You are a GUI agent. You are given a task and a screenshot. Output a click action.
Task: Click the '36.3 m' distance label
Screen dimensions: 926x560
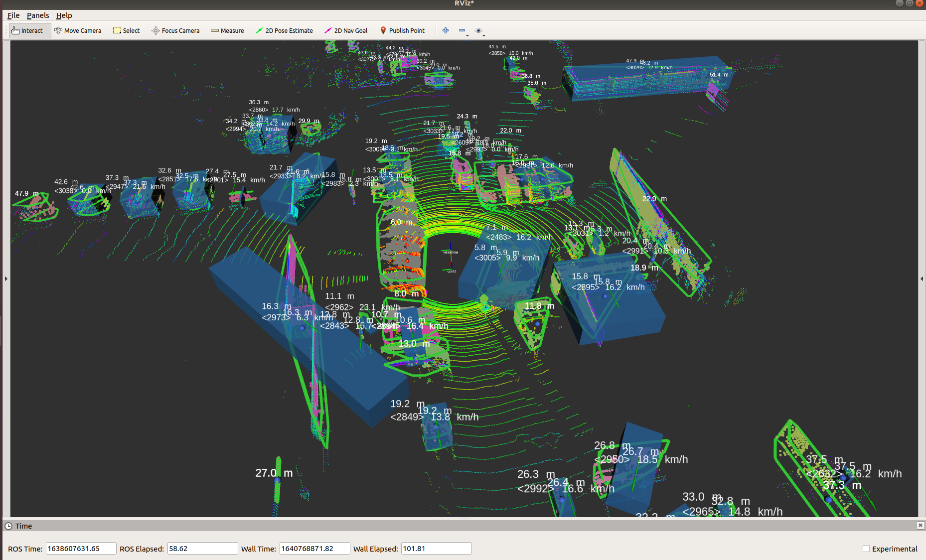[259, 102]
